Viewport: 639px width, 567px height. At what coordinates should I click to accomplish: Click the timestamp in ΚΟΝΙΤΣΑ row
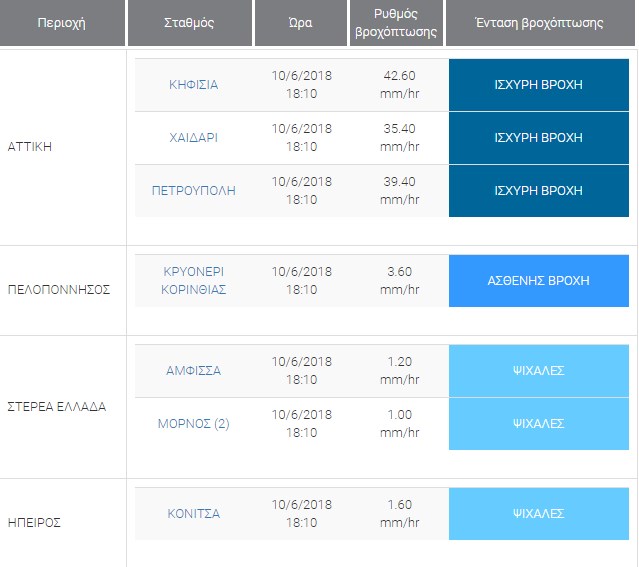[x=302, y=514]
